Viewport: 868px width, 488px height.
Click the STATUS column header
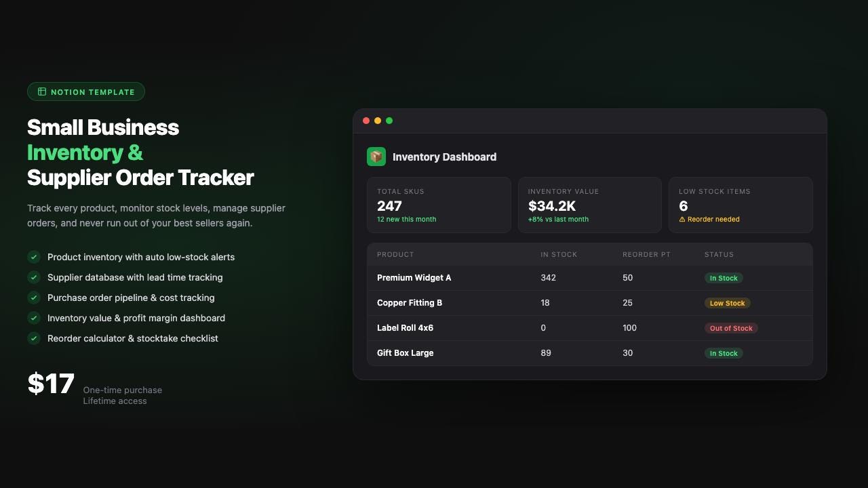(x=719, y=255)
